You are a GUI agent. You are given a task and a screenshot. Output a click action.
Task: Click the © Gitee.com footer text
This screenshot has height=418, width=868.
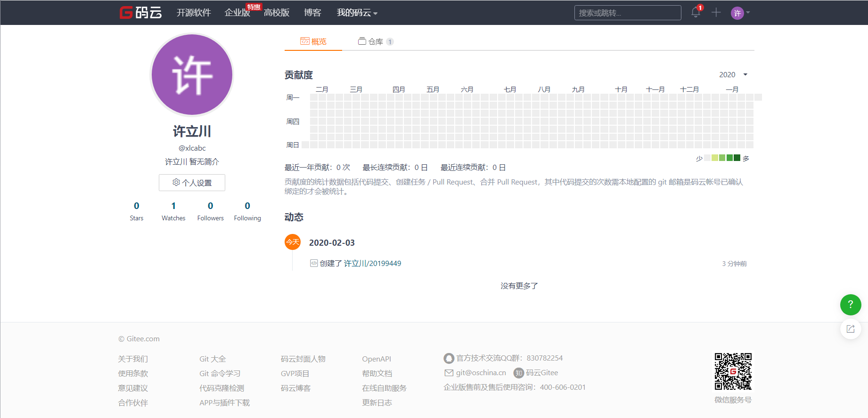tap(139, 339)
